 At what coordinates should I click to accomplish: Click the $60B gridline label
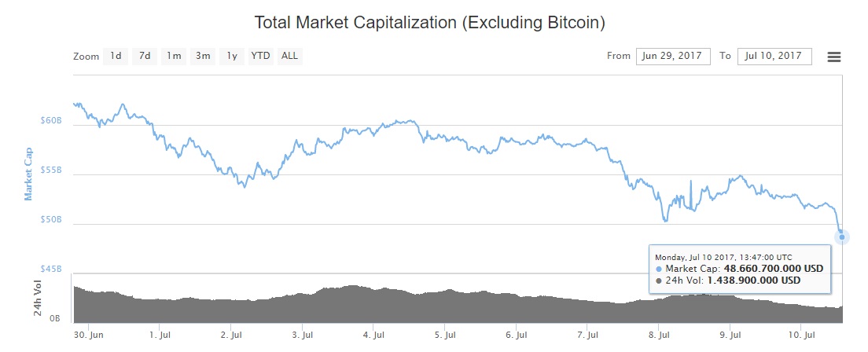(50, 120)
